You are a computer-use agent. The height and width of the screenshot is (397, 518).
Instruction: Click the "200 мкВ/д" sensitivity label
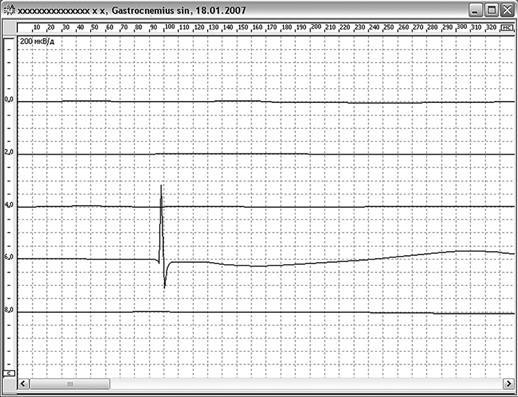pyautogui.click(x=37, y=41)
